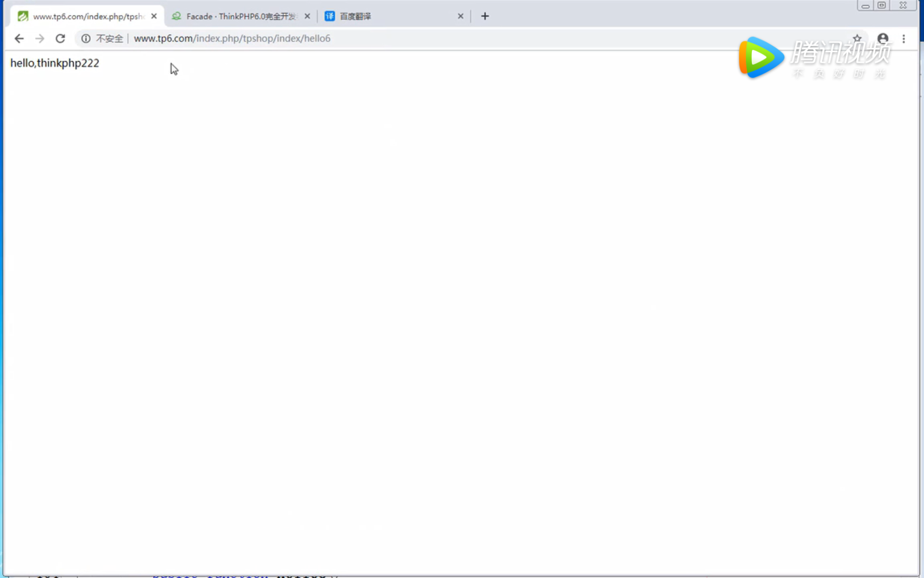Close the browser window
The height and width of the screenshot is (578, 924).
[903, 6]
